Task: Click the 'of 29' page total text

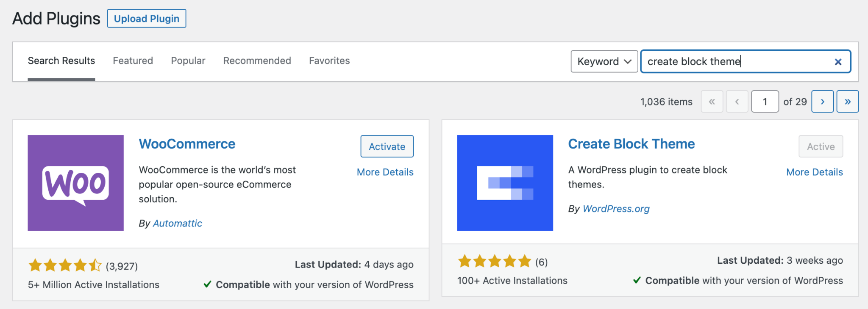Action: click(x=795, y=102)
